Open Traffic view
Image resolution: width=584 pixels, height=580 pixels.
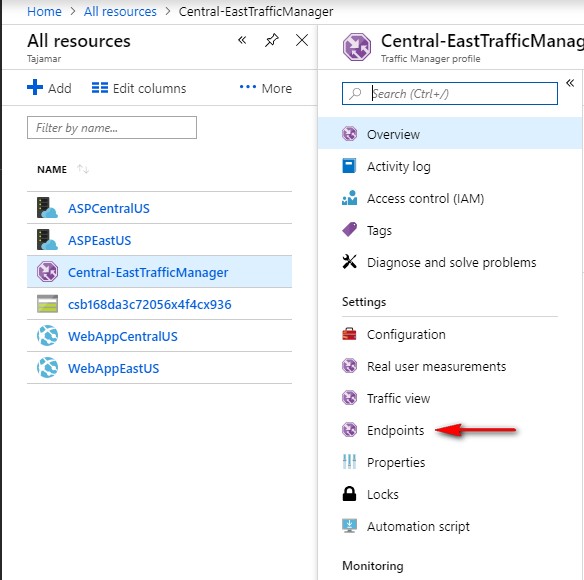[398, 398]
